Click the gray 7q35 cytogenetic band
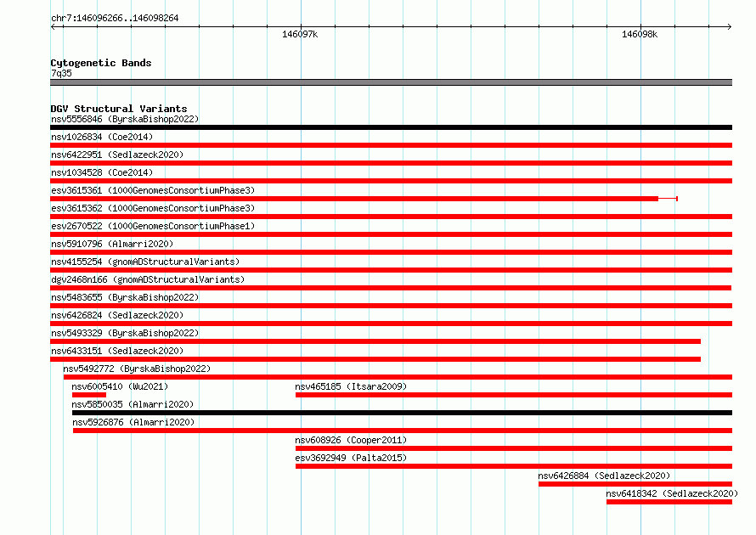Screen dimensions: 756x535 tap(391, 82)
